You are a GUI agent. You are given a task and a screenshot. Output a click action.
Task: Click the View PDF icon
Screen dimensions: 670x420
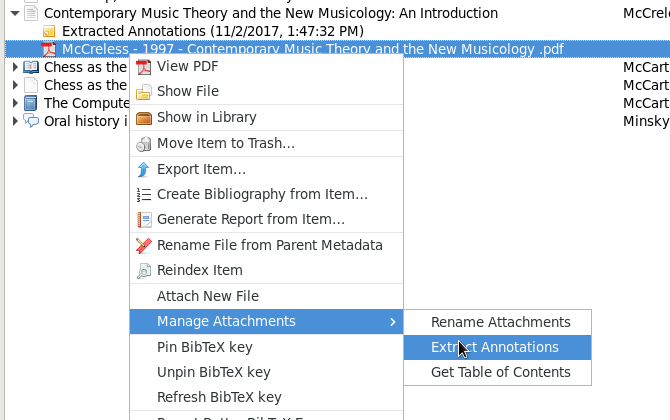point(143,67)
